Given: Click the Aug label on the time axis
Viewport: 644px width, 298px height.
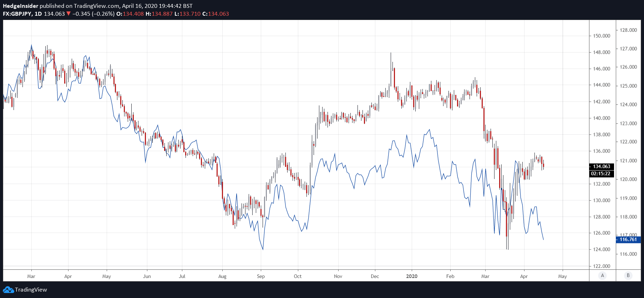Looking at the screenshot, I should (x=222, y=276).
